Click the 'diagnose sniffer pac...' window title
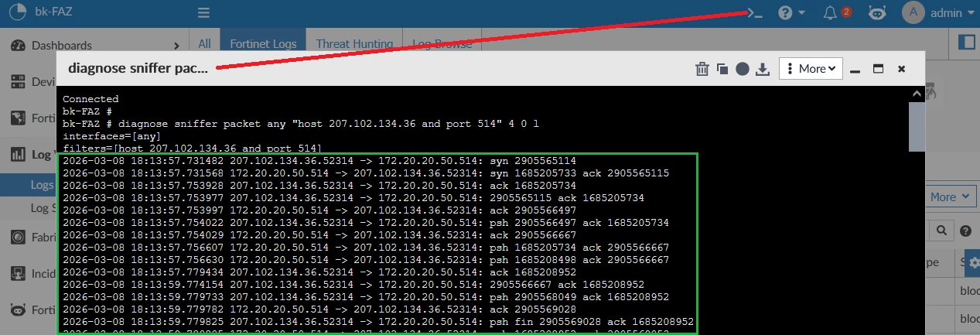This screenshot has height=335, width=980. point(138,68)
